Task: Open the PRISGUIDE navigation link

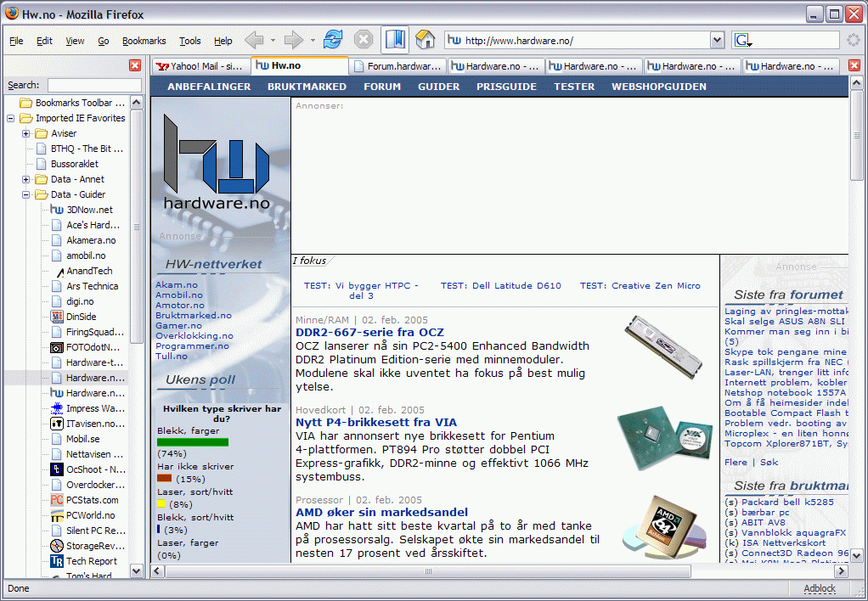Action: (506, 87)
